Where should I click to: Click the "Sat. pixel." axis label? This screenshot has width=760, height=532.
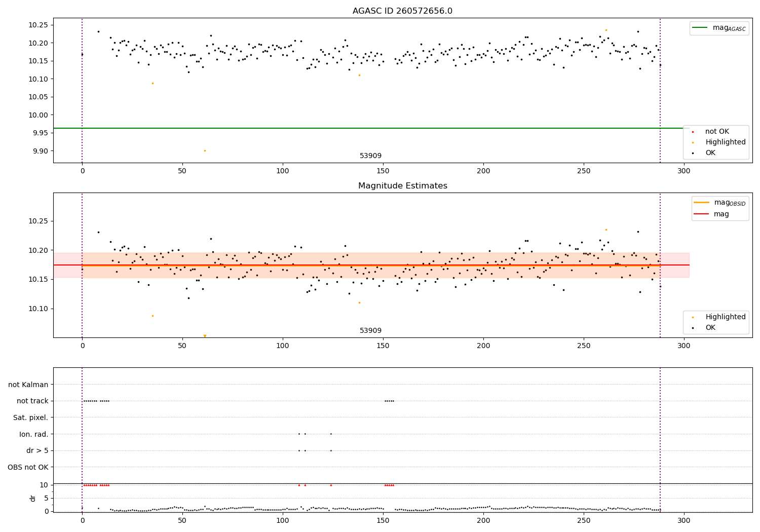pos(31,417)
